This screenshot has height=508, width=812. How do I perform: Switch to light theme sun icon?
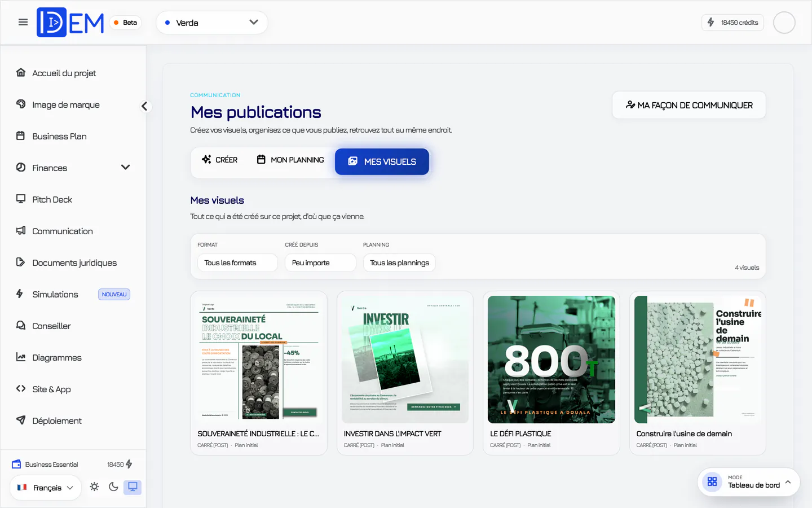[x=94, y=487]
